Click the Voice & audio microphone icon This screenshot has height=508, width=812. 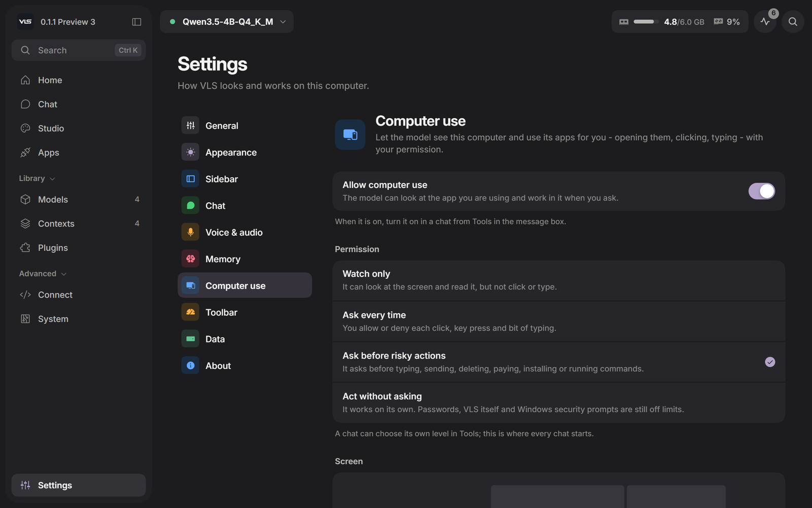pyautogui.click(x=190, y=232)
